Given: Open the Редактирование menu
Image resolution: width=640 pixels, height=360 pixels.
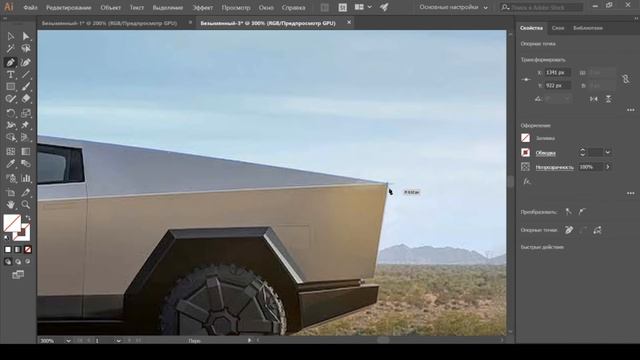Looking at the screenshot, I should pos(69,7).
